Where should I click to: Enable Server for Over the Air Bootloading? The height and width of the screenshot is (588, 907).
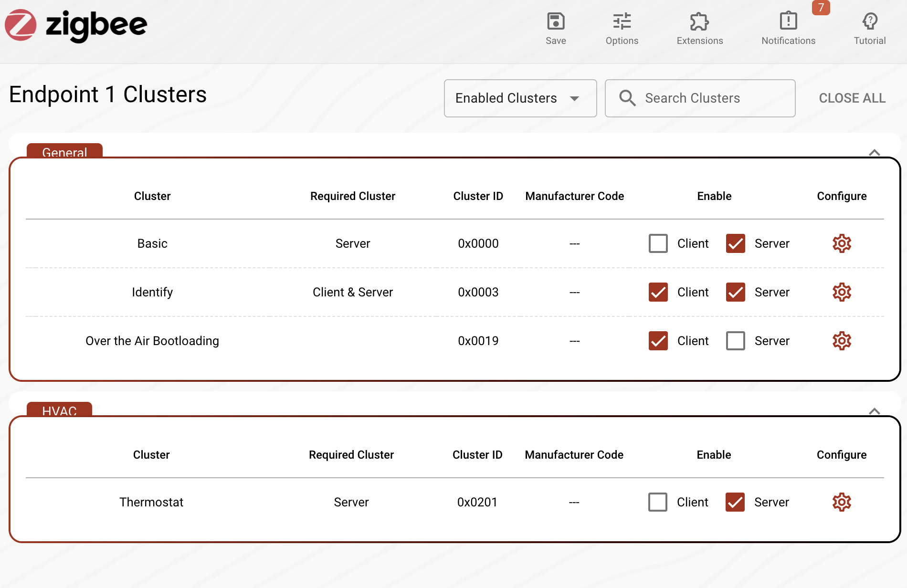click(735, 341)
